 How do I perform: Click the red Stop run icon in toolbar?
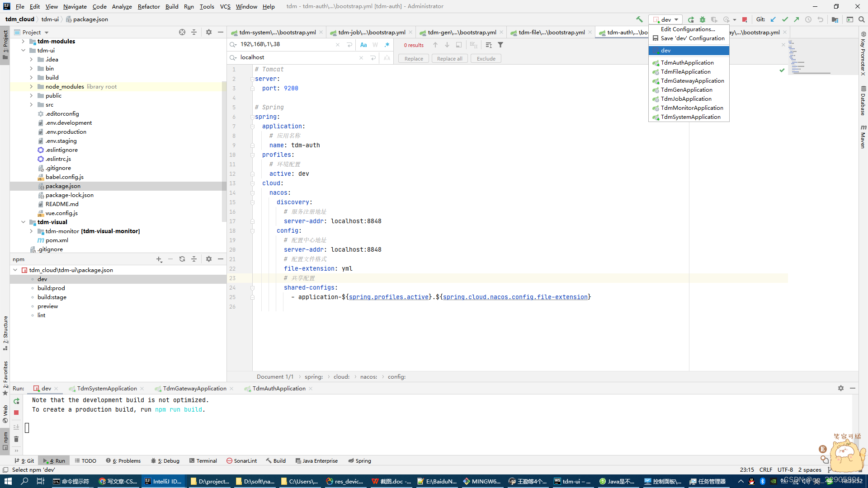(x=745, y=19)
